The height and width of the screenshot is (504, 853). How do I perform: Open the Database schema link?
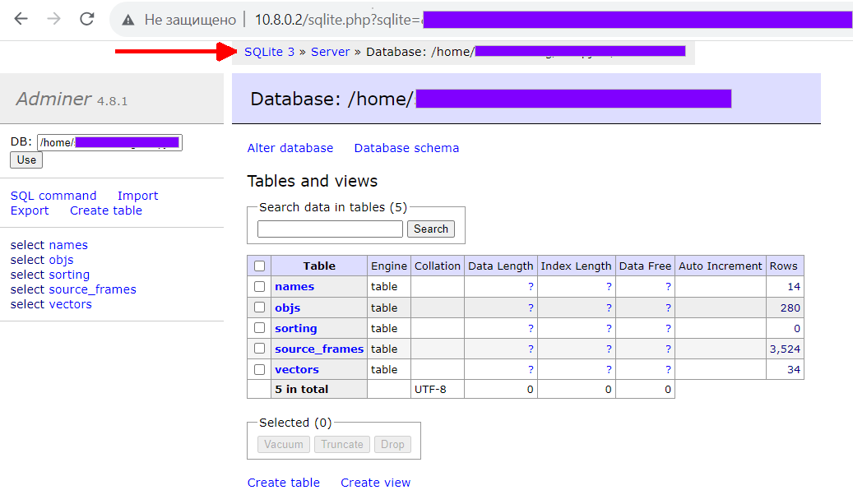point(406,148)
